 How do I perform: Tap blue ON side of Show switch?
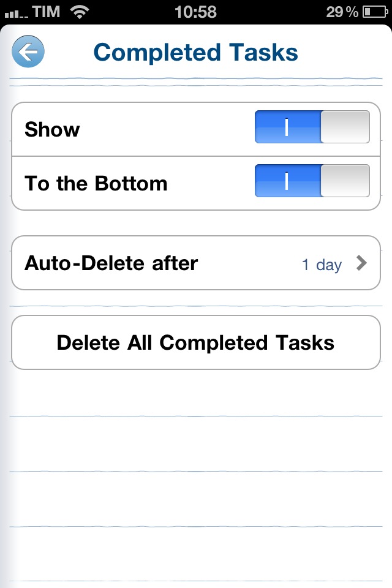coord(288,127)
